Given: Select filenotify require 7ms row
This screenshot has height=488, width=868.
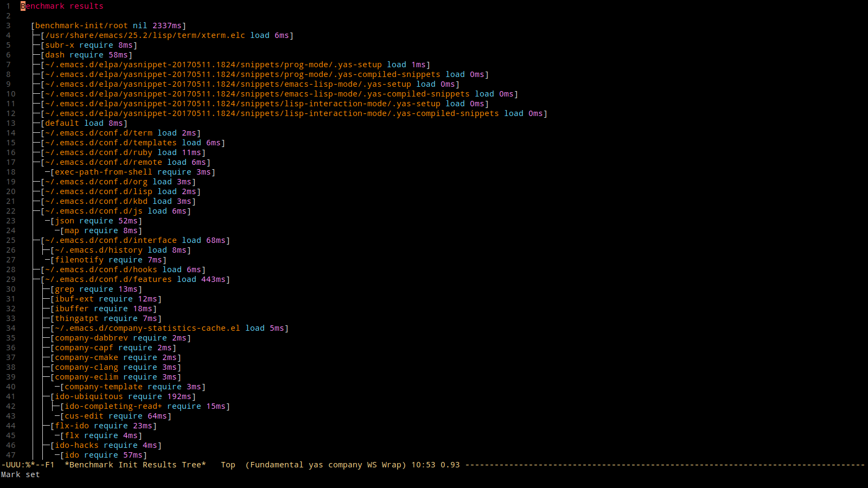Looking at the screenshot, I should point(108,260).
